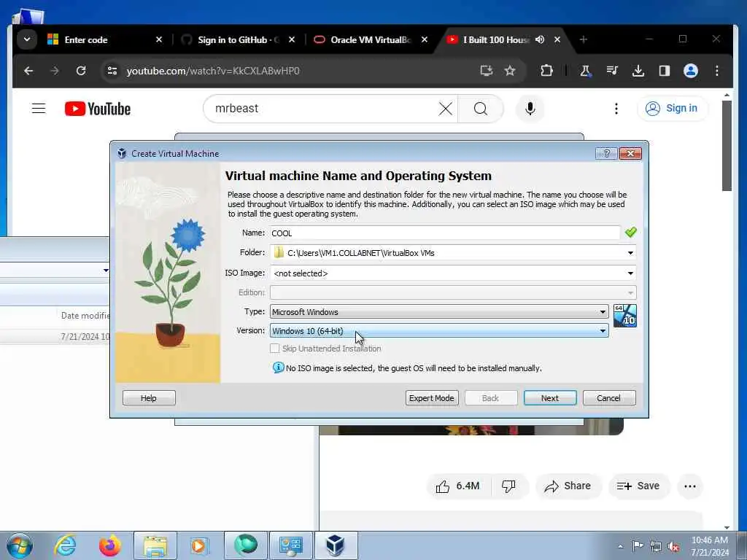Open YouTube settings three-dot menu
Viewport: 747px width, 560px height.
616,109
